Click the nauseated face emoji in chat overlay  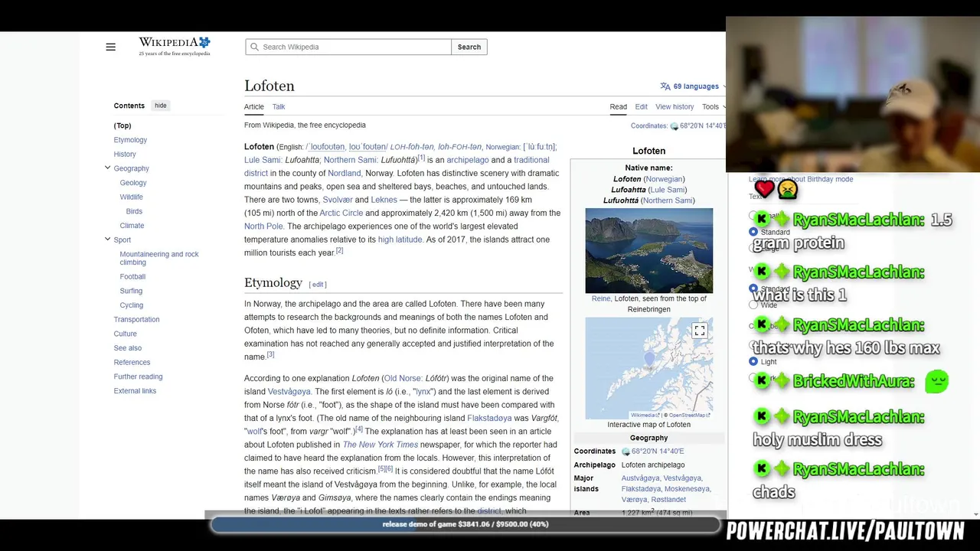[787, 188]
